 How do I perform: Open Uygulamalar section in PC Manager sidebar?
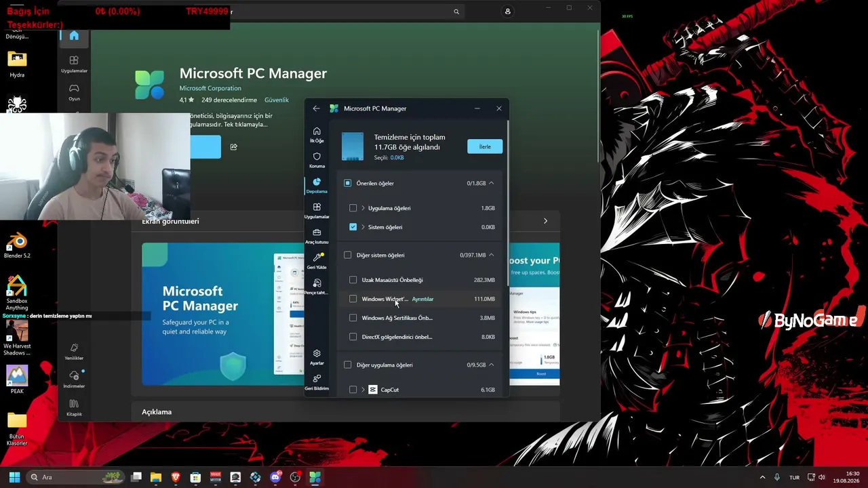pos(317,211)
